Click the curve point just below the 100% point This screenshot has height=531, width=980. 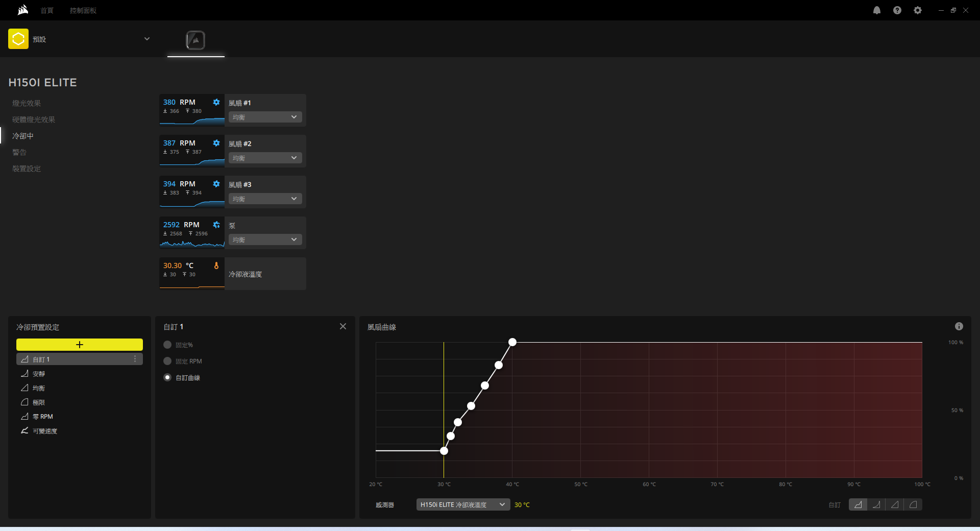[x=499, y=365]
